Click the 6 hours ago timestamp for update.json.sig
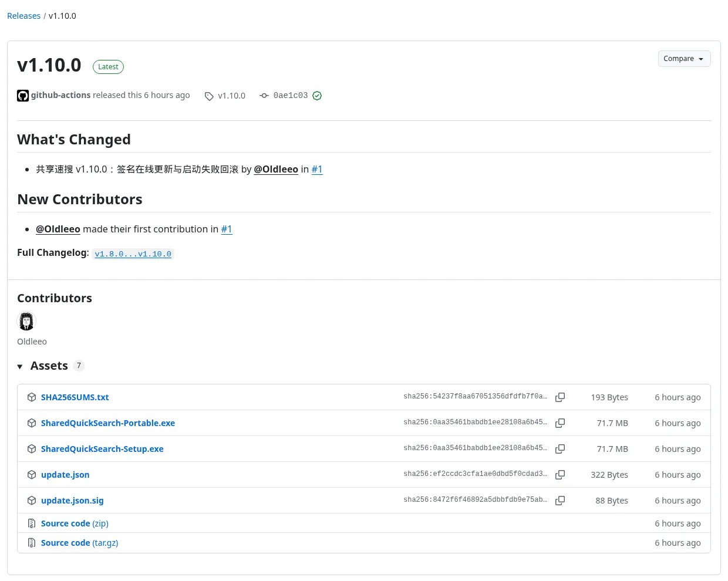 [678, 501]
